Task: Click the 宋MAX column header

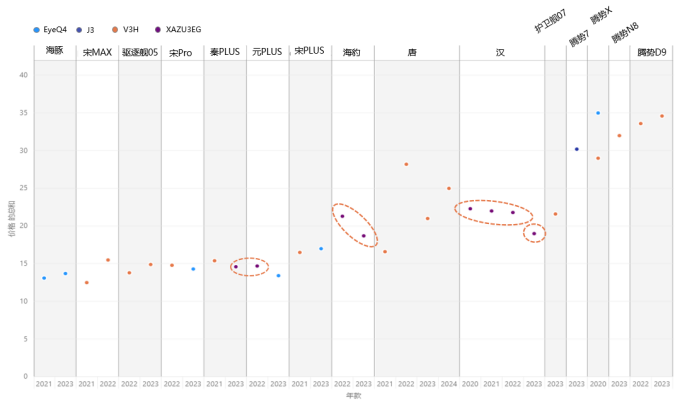Action: click(x=97, y=52)
